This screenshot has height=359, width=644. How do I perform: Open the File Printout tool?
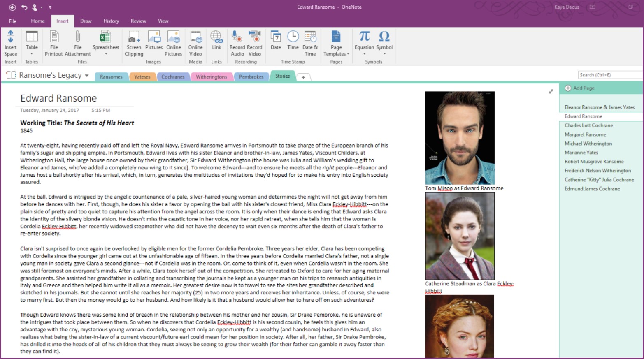point(54,37)
